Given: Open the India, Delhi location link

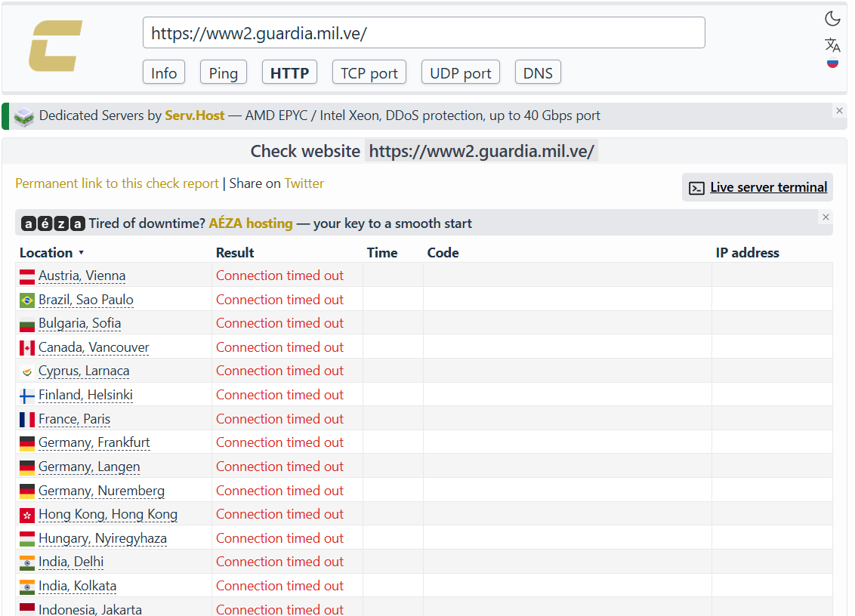Looking at the screenshot, I should (71, 562).
